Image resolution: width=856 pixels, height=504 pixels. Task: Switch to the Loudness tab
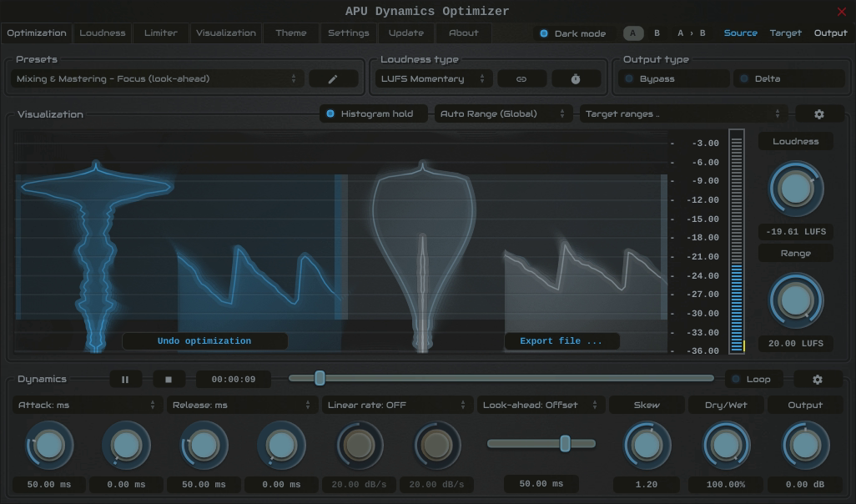(103, 33)
